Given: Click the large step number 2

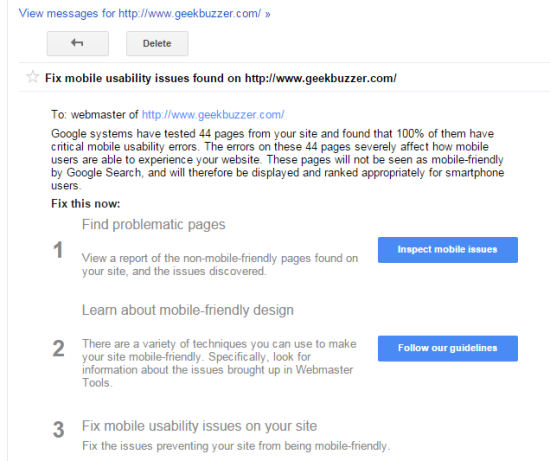Looking at the screenshot, I should [x=58, y=349].
